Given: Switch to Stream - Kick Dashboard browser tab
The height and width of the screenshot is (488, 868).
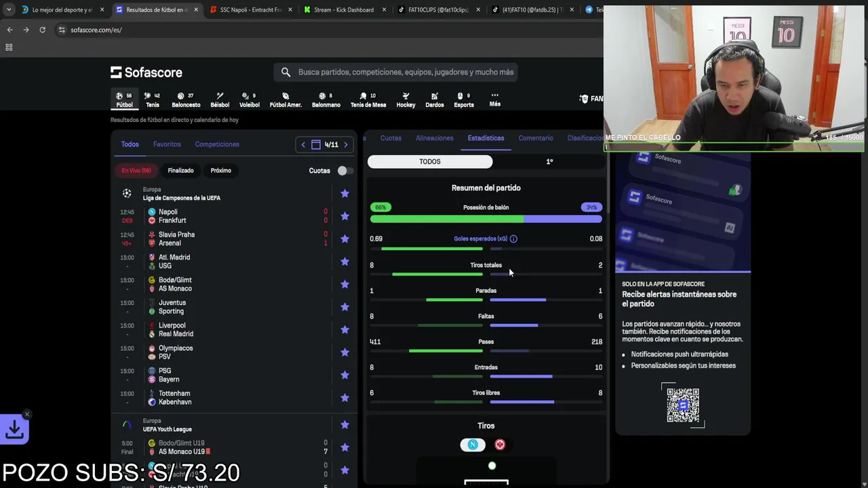Looking at the screenshot, I should (343, 9).
